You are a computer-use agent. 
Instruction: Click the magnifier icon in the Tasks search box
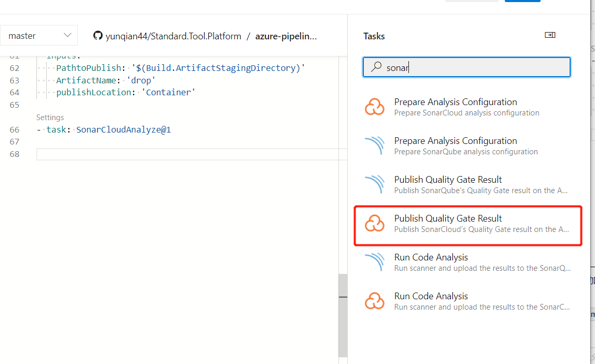click(377, 67)
